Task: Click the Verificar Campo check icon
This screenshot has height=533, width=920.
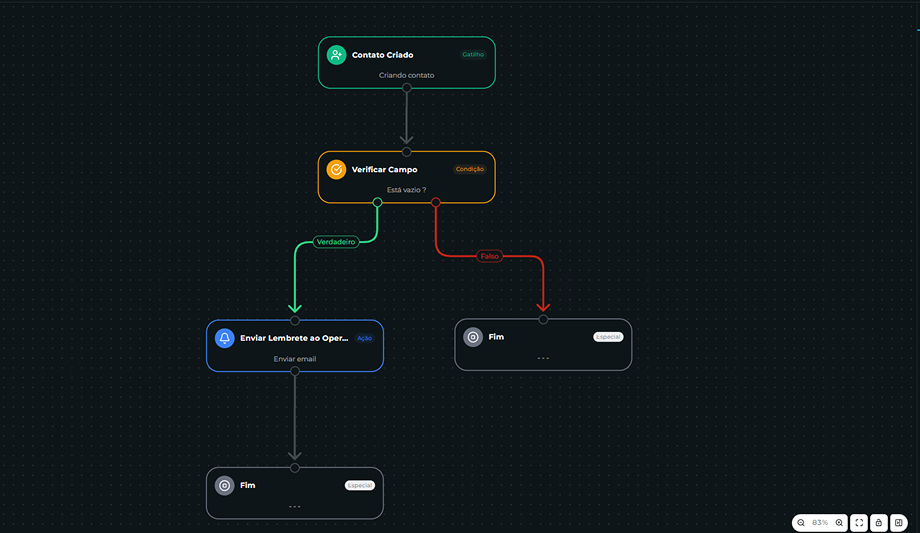Action: pyautogui.click(x=336, y=170)
